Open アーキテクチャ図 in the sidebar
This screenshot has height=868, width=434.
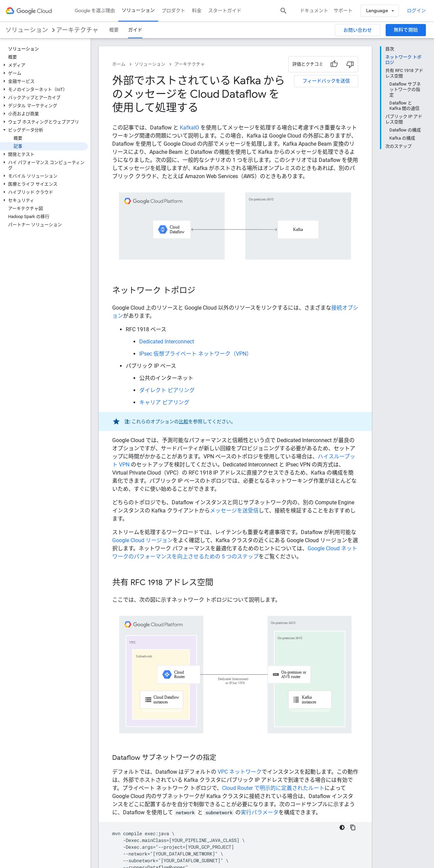click(26, 209)
